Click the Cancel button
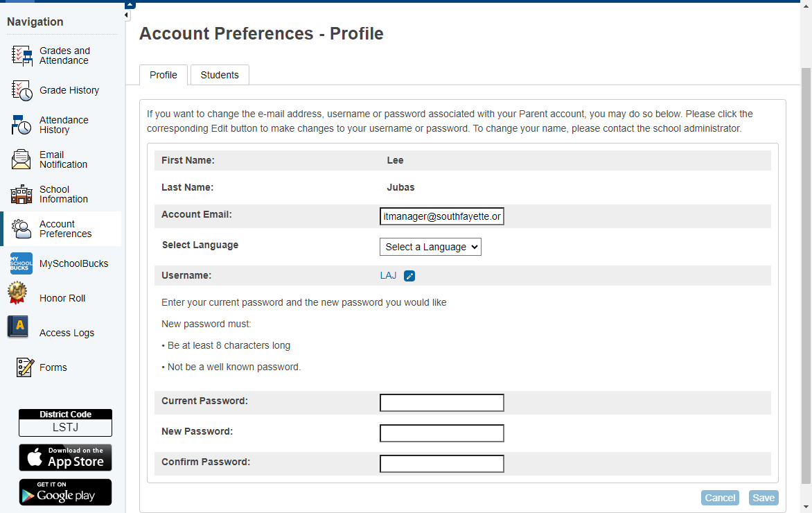This screenshot has width=812, height=513. click(x=720, y=498)
